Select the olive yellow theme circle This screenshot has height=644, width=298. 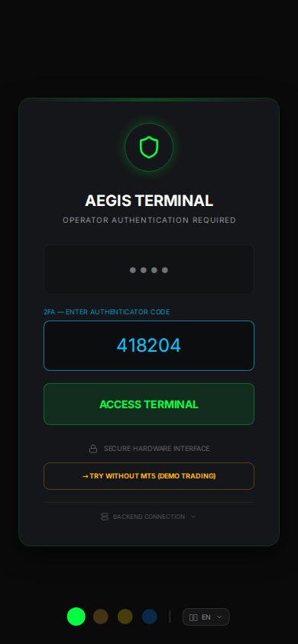click(125, 617)
